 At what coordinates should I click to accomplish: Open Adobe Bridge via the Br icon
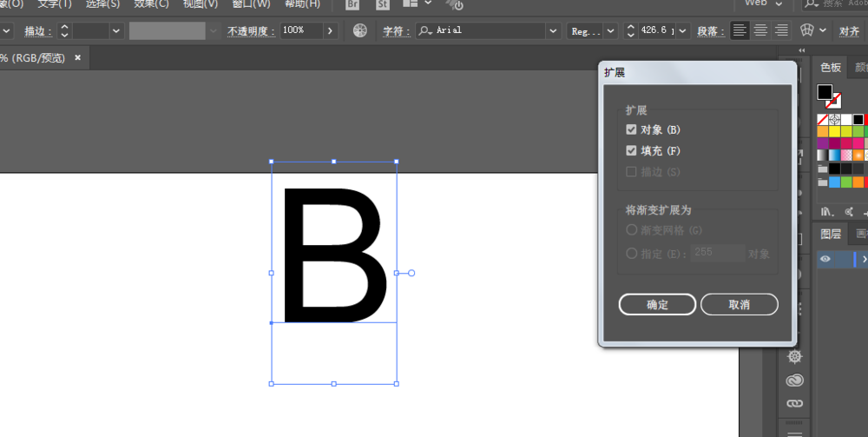pyautogui.click(x=352, y=4)
